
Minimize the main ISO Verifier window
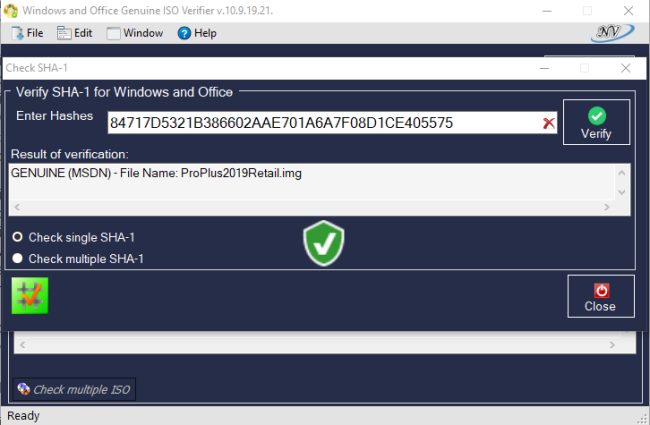point(547,11)
